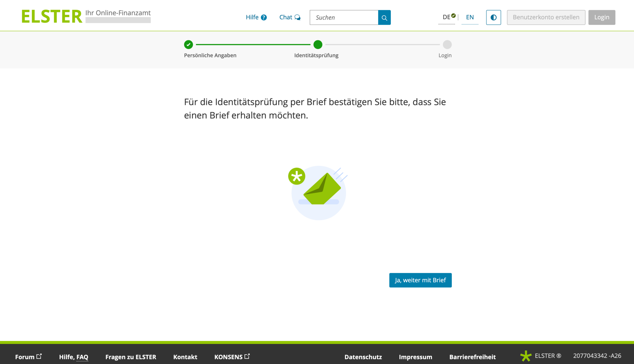Click the magnifier search button
634x364 pixels.
(384, 18)
